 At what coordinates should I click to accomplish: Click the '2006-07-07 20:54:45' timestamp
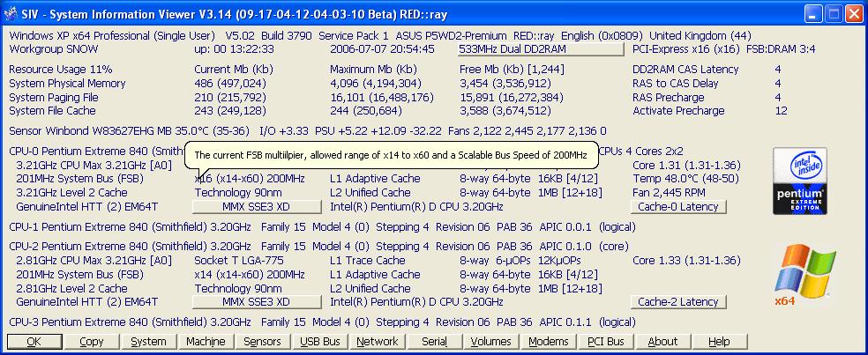tap(383, 49)
